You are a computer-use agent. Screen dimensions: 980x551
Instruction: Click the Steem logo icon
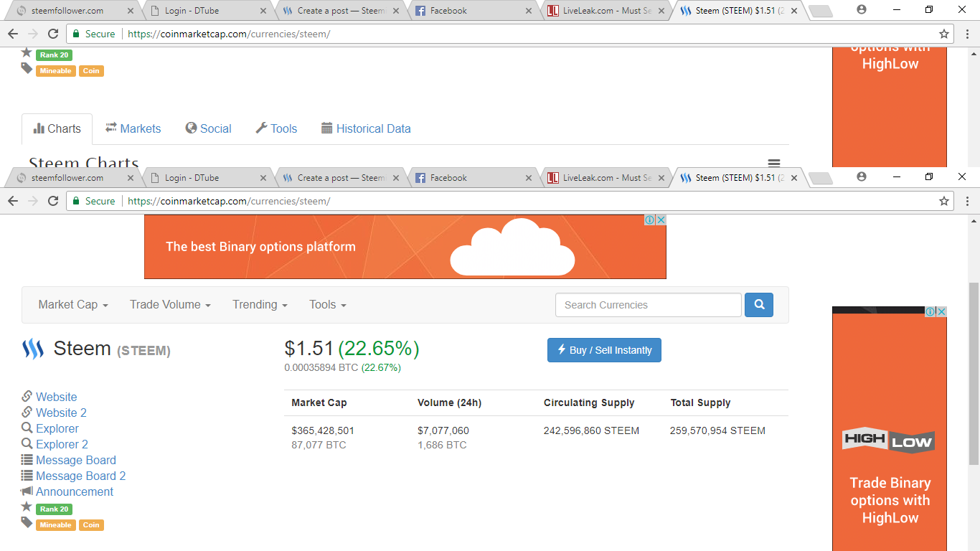tap(32, 349)
